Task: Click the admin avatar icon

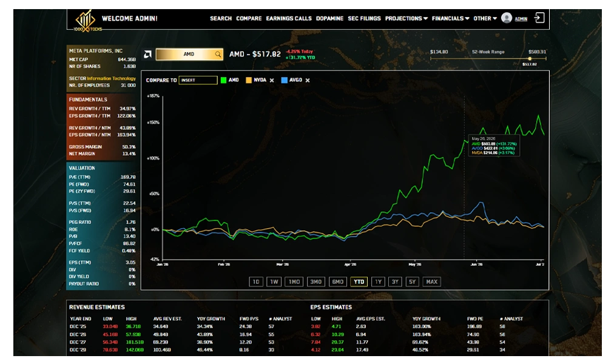Action: point(507,18)
